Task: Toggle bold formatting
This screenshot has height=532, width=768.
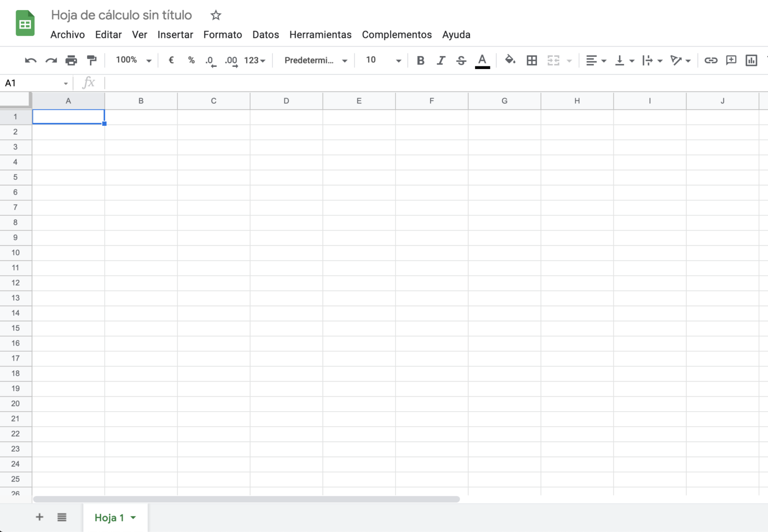Action: tap(420, 60)
